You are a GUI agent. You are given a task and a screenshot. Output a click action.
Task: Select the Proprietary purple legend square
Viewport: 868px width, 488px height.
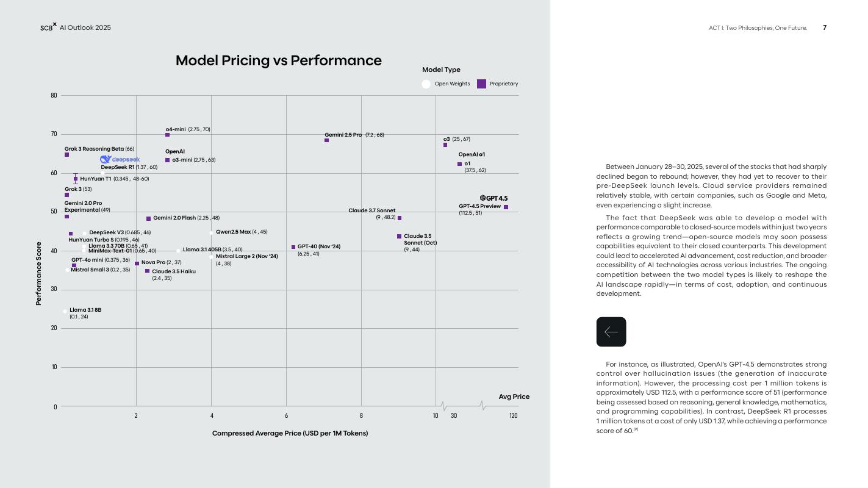(481, 84)
